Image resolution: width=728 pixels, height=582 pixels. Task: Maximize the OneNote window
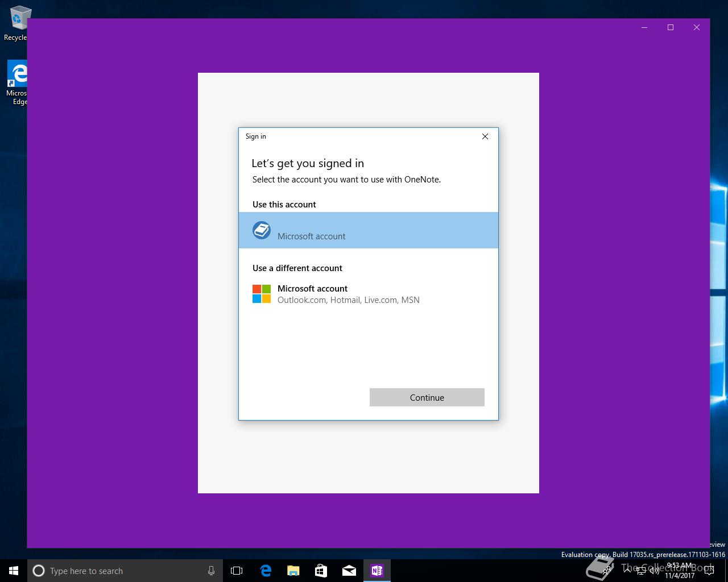[671, 27]
